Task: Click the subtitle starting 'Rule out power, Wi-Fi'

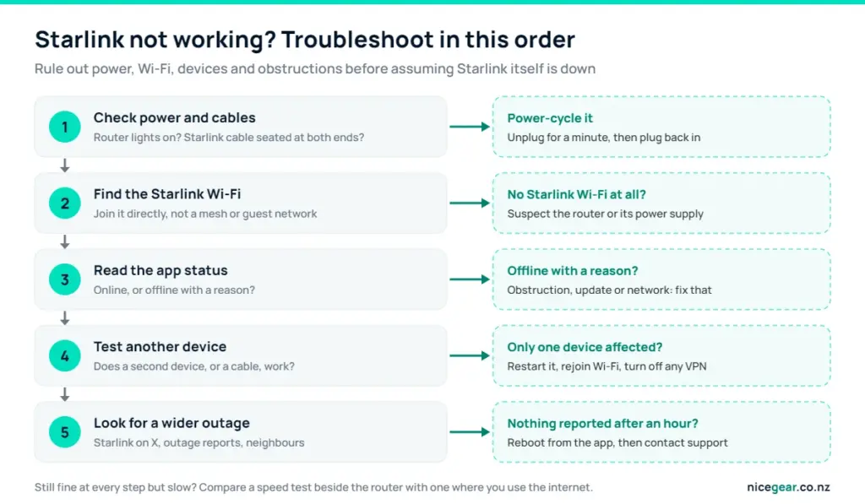Action: (315, 69)
